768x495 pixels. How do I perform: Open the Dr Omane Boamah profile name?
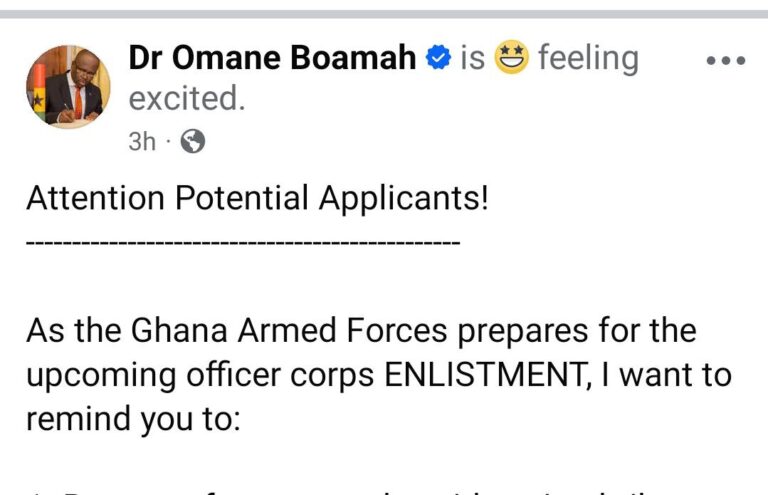coord(272,59)
